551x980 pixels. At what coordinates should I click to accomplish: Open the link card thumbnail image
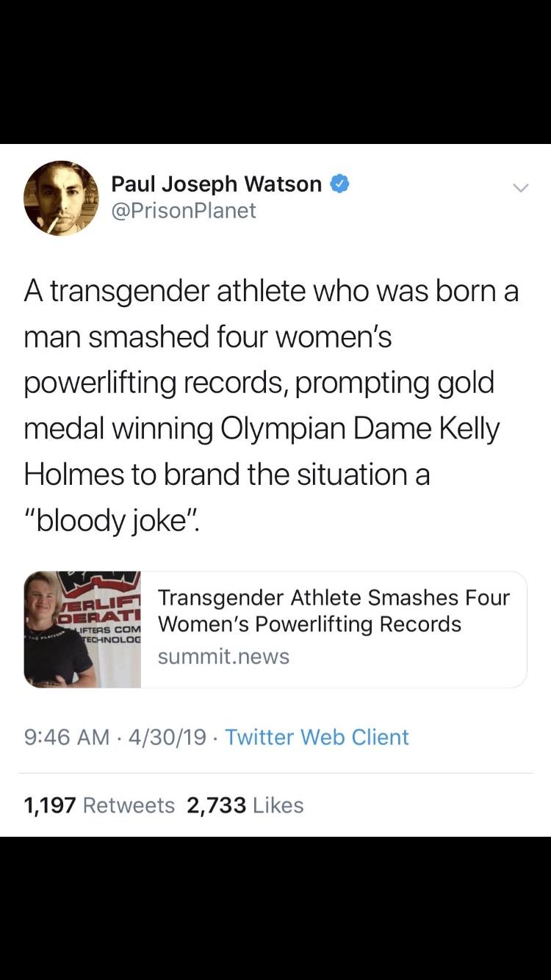(82, 630)
